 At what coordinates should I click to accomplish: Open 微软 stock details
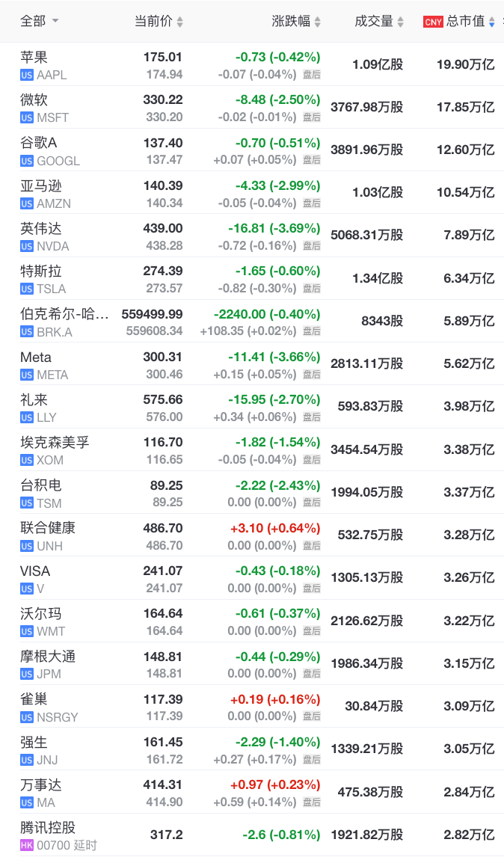(x=33, y=99)
